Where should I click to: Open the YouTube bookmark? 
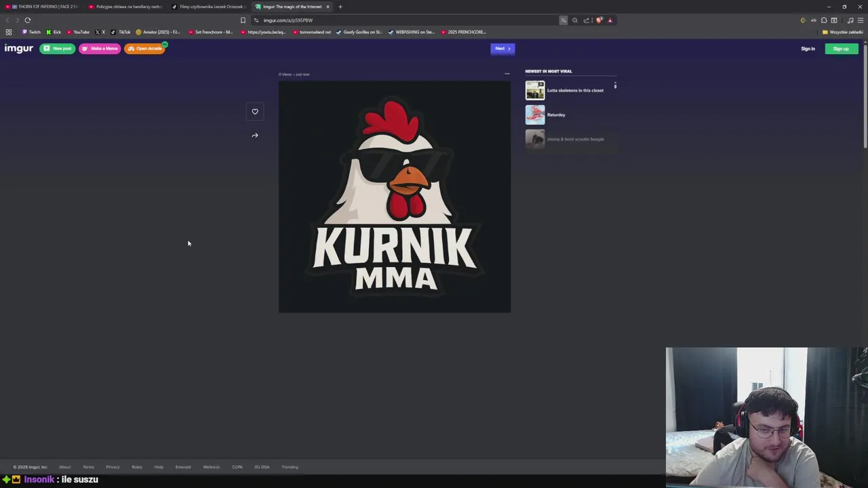pos(78,32)
